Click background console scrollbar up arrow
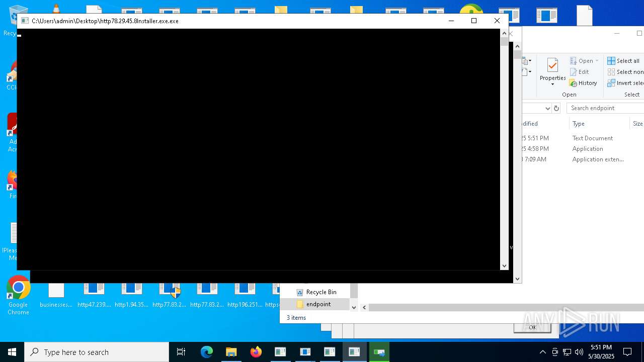Viewport: 644px width, 362px height. (x=517, y=46)
